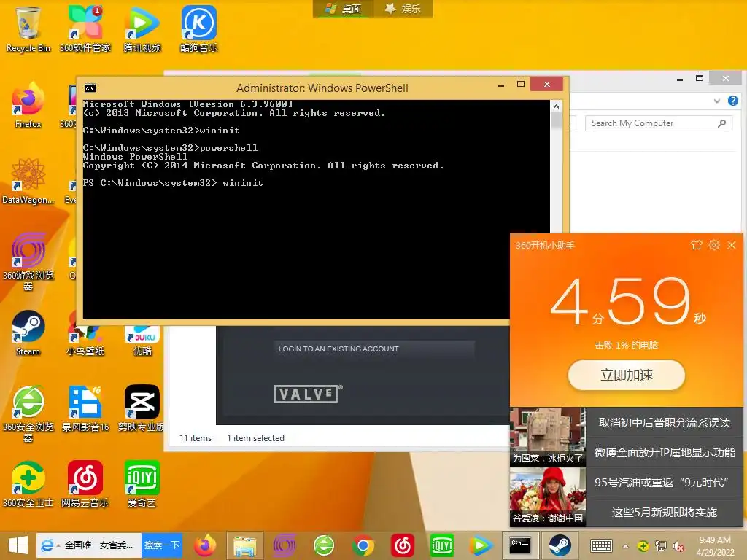The height and width of the screenshot is (560, 747).
Task: Open Firefox from the taskbar
Action: (205, 545)
